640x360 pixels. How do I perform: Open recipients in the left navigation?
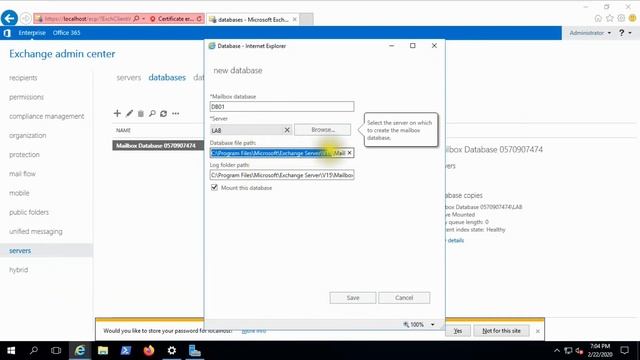(23, 78)
